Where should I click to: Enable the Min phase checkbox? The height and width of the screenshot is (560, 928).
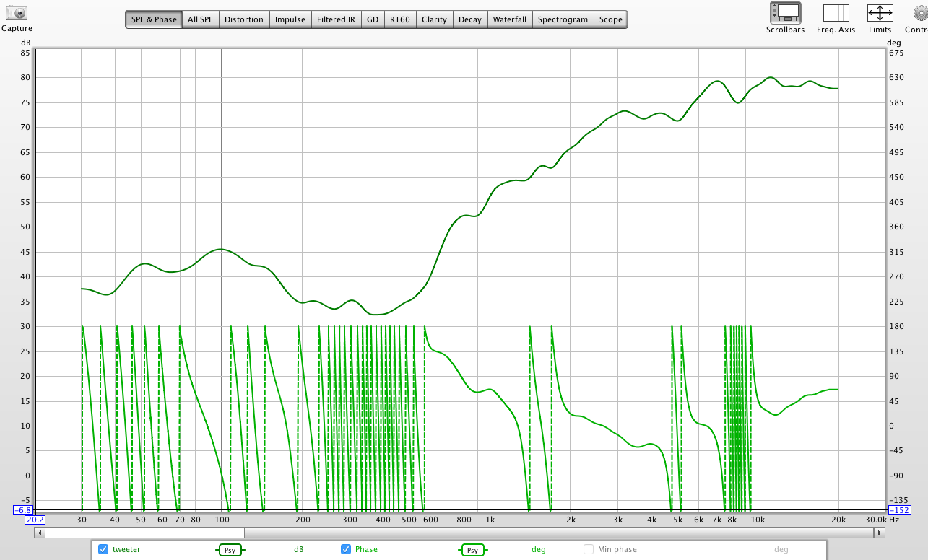point(589,549)
